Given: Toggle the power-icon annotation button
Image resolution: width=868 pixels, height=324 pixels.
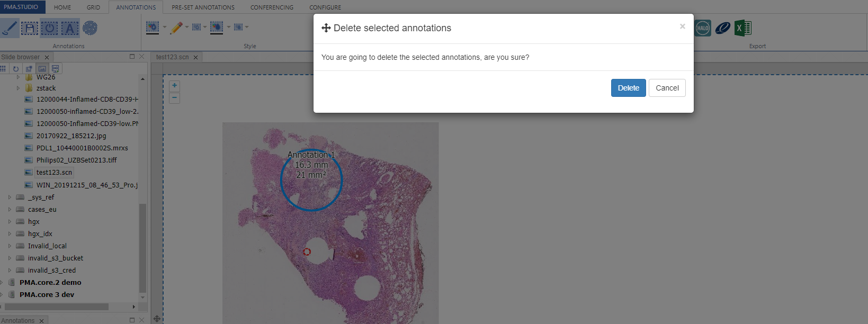Looking at the screenshot, I should pyautogui.click(x=50, y=28).
